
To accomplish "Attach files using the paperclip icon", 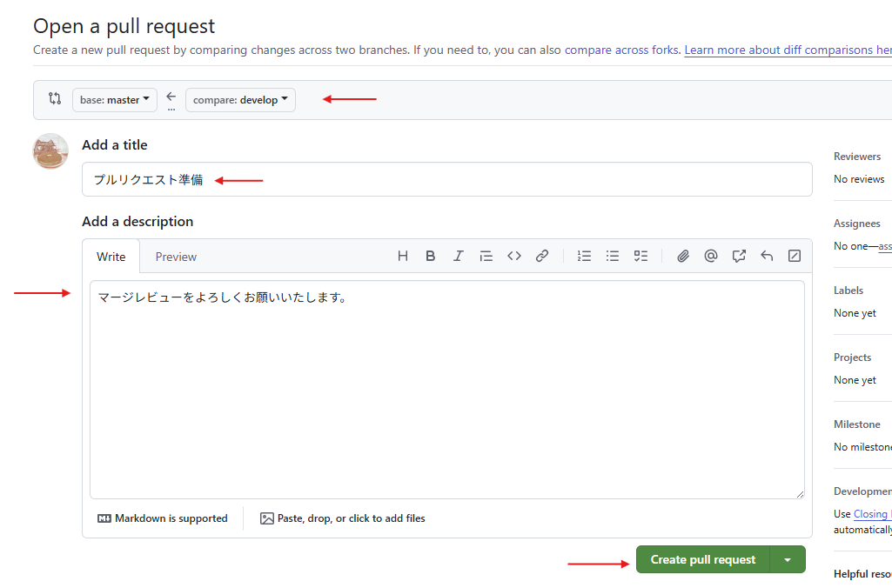I will click(683, 256).
